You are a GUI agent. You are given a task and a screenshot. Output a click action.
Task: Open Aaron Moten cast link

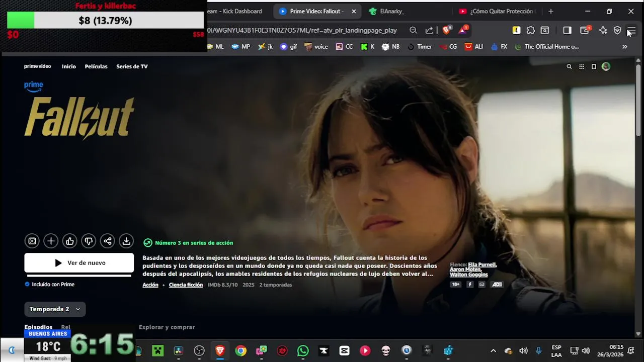[x=465, y=269]
